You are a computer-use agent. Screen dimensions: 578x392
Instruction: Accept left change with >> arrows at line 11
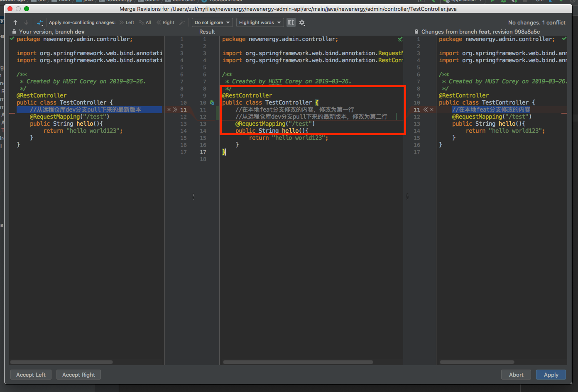point(175,110)
